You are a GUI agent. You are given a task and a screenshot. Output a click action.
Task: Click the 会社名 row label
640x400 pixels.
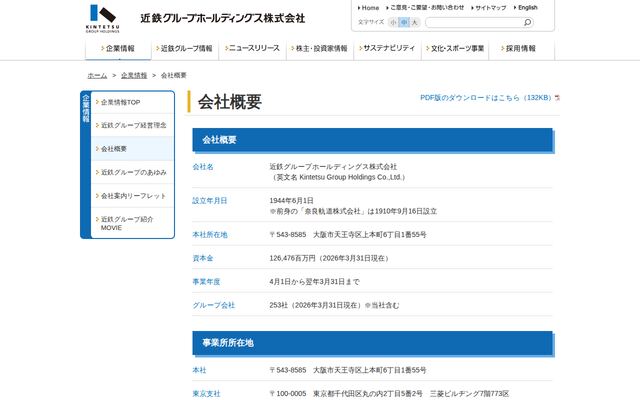click(x=203, y=167)
